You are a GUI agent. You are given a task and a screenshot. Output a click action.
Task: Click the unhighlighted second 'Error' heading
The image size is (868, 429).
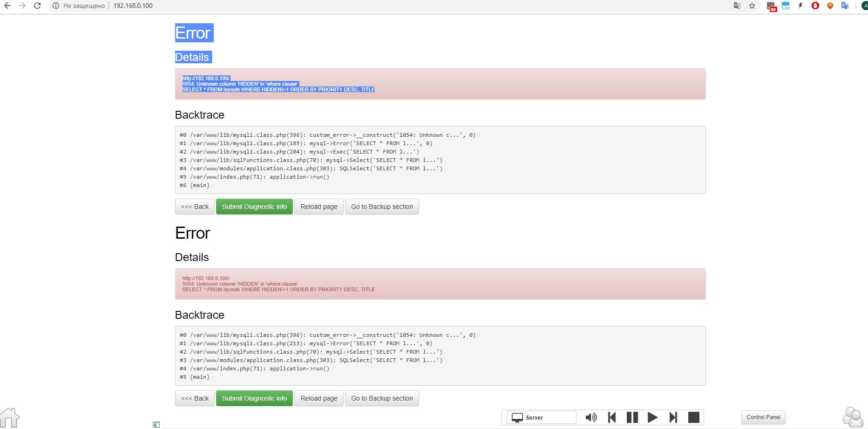coord(193,233)
